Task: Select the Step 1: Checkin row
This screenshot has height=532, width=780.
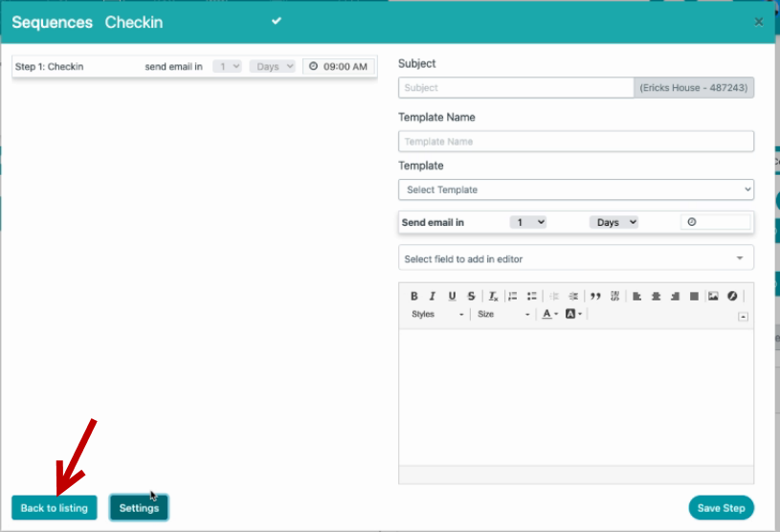Action: click(x=194, y=66)
